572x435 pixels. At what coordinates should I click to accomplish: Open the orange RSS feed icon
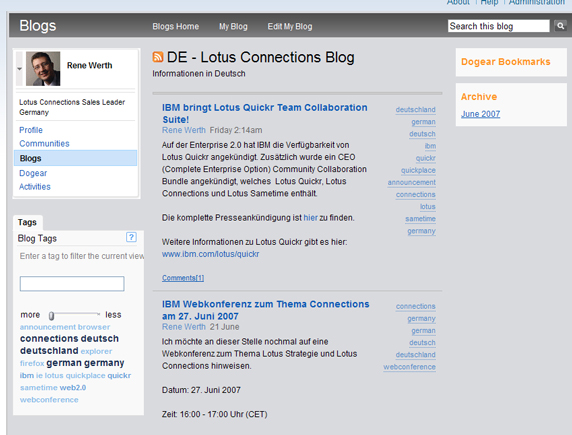tap(158, 57)
